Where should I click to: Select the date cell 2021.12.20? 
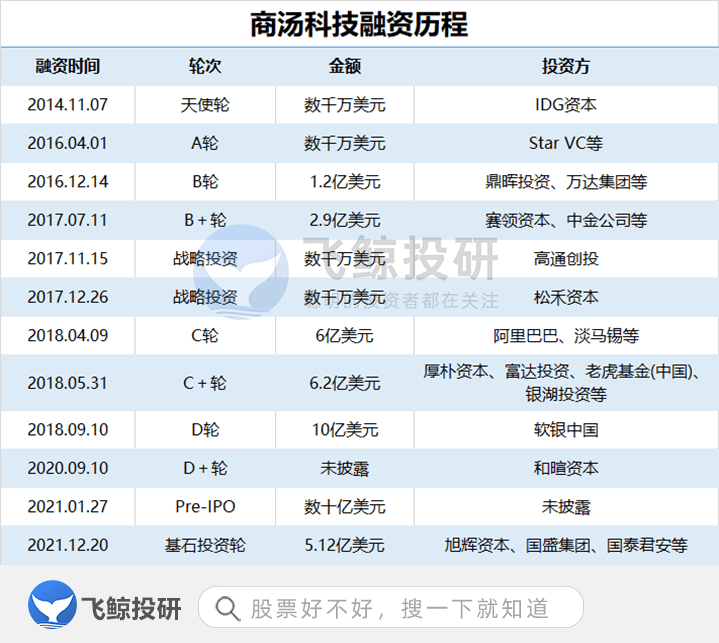pos(67,545)
